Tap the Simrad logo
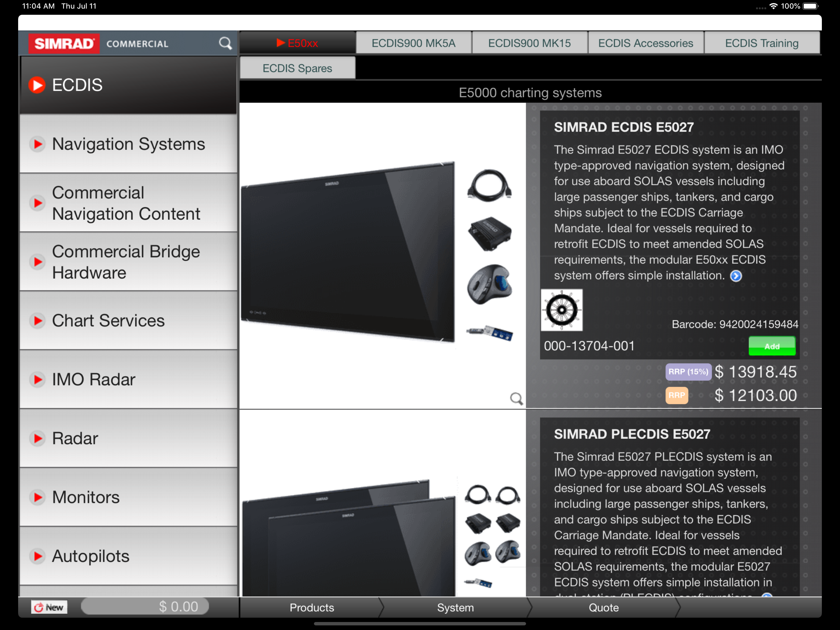The image size is (840, 630). (64, 44)
